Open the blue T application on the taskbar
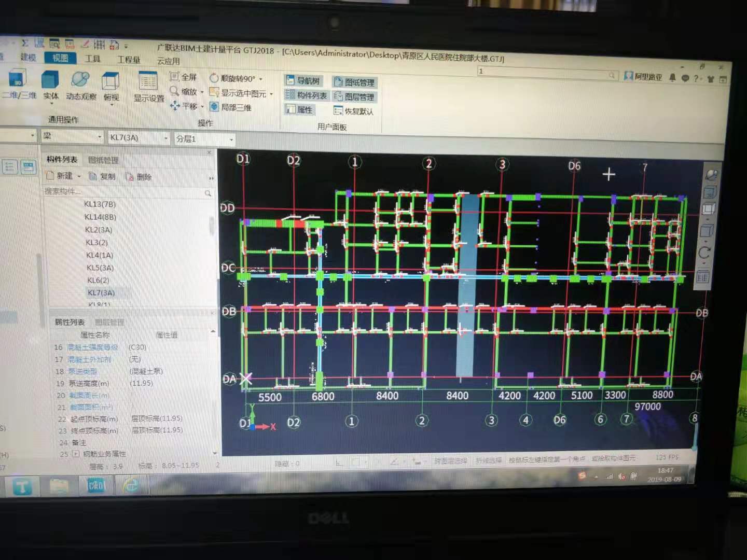This screenshot has width=747, height=560. [x=22, y=486]
